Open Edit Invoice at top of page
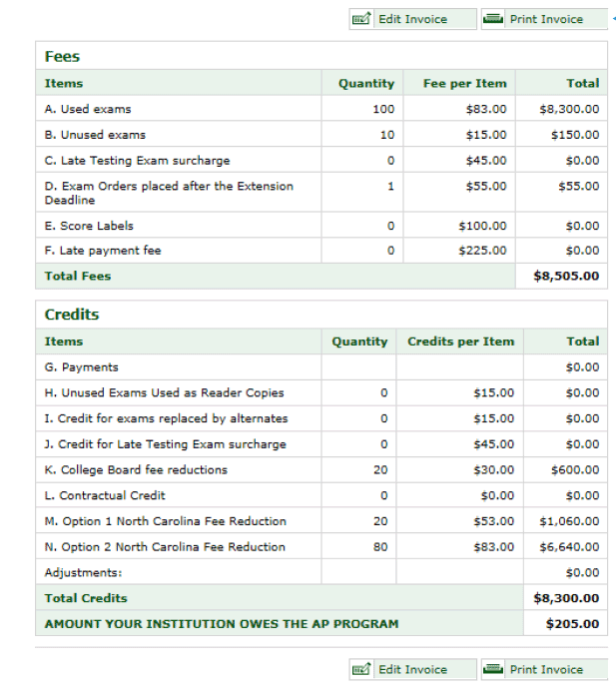The width and height of the screenshot is (616, 698). click(412, 19)
